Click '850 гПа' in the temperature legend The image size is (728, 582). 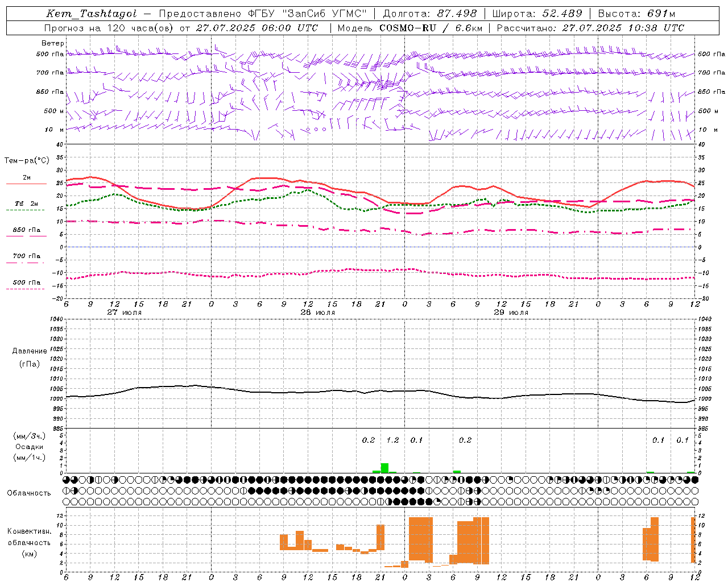(x=26, y=230)
